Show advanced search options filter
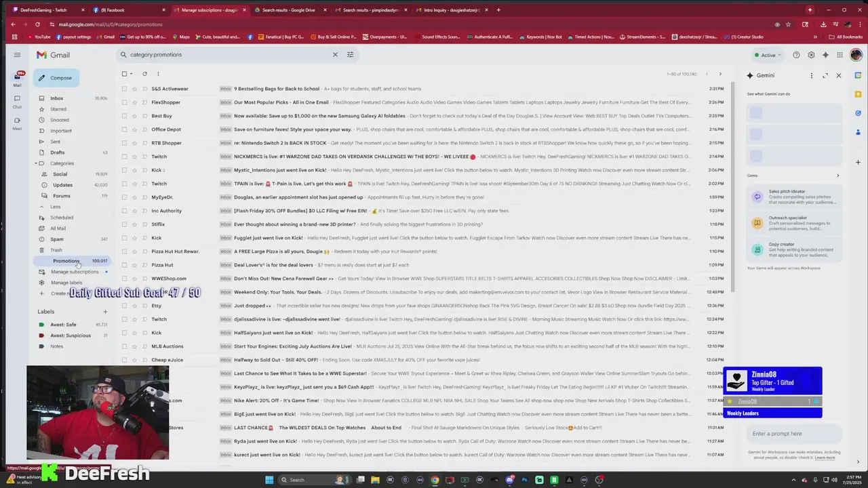Screen dimensions: 868x488 351,55
